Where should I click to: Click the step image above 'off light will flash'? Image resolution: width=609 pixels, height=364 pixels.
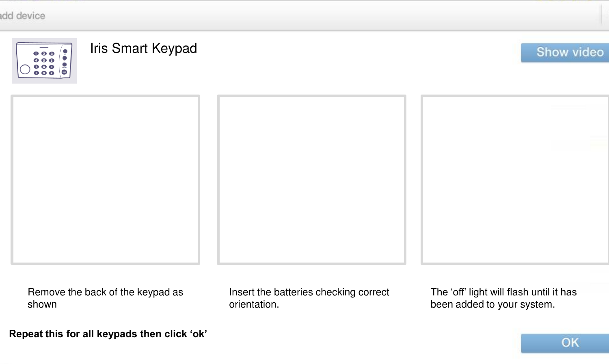coord(515,180)
